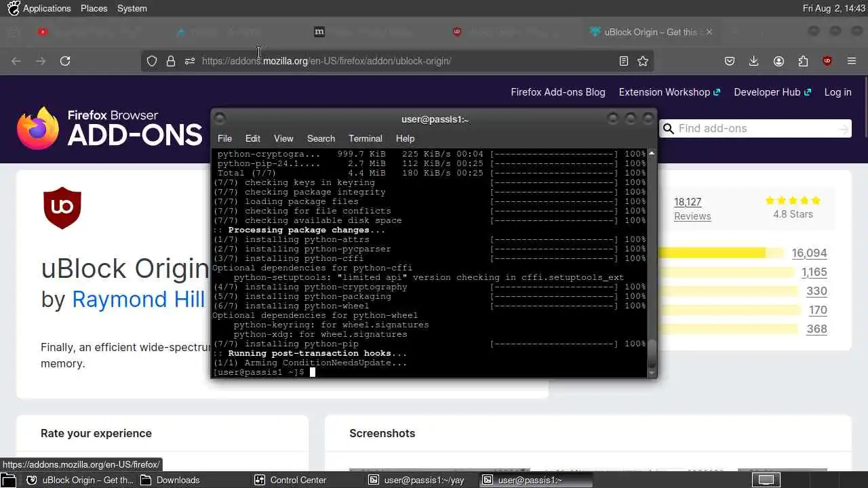This screenshot has height=488, width=868.
Task: Submit add-ons search with arrow icon
Action: (x=843, y=129)
